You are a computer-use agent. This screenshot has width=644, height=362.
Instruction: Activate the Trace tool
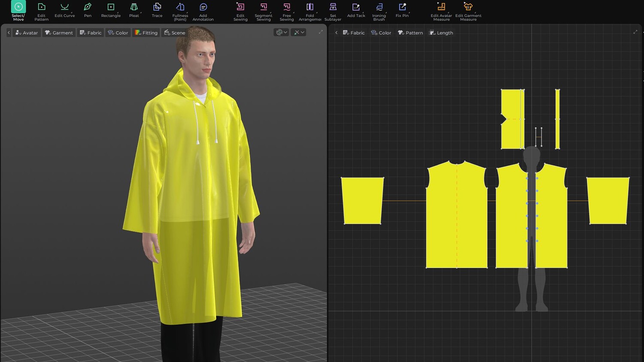[x=157, y=10]
